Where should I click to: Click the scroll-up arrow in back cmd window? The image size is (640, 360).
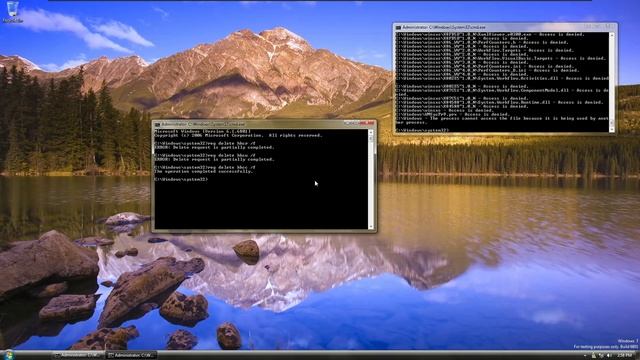click(611, 36)
